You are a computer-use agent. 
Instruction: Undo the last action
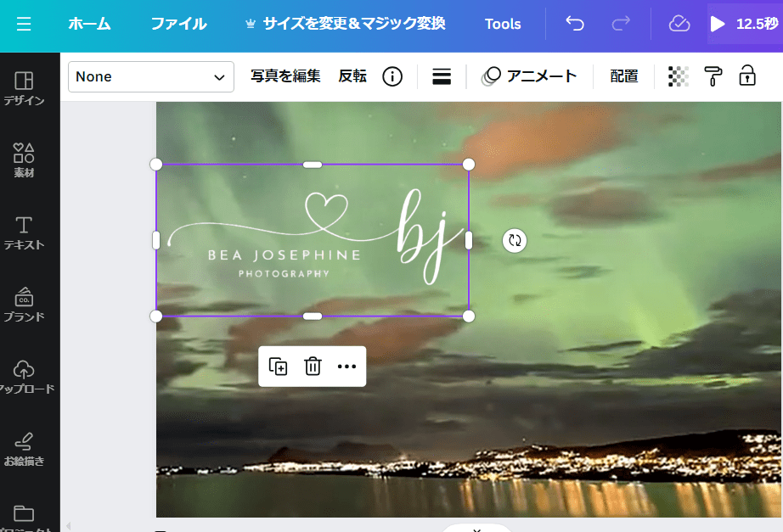[575, 24]
